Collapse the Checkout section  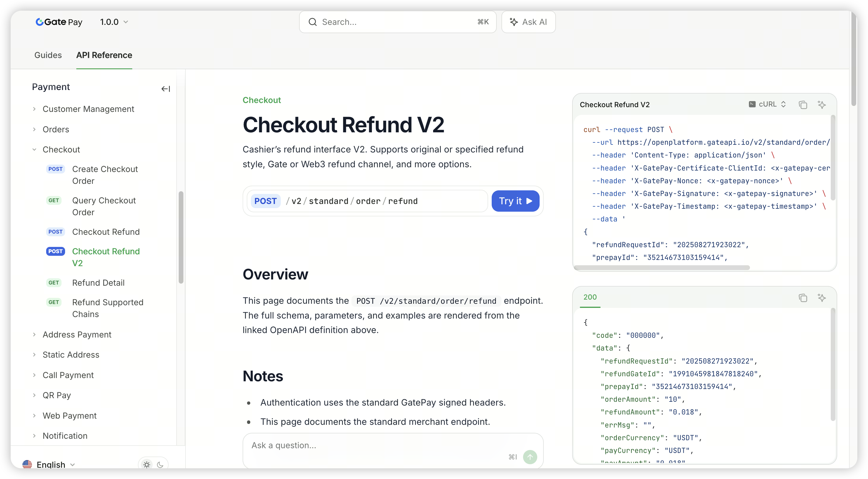coord(61,149)
